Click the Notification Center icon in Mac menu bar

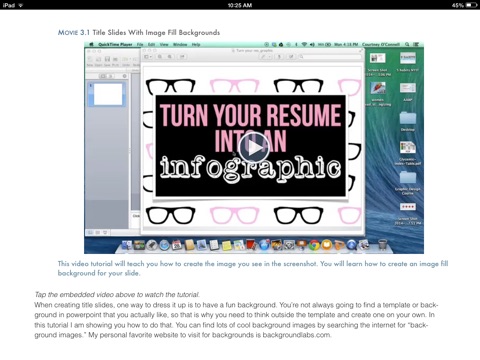416,44
